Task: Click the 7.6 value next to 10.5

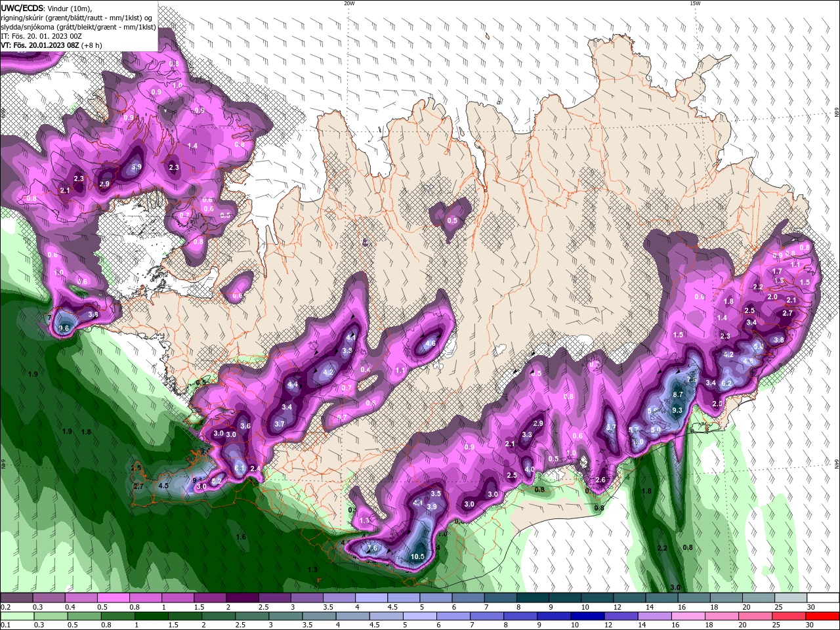Action: (x=372, y=549)
